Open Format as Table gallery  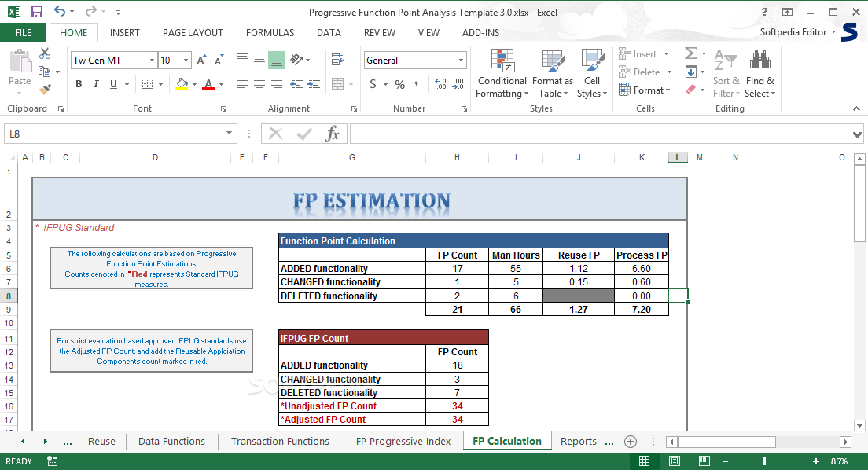coord(553,74)
